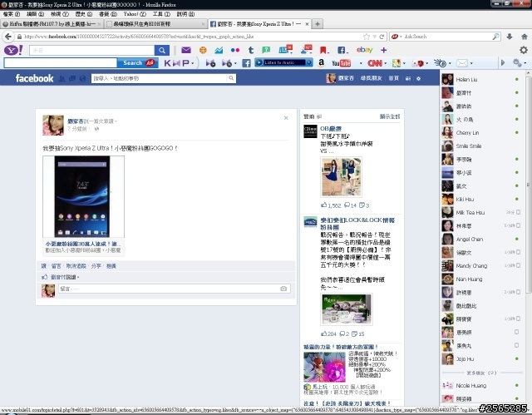
Task: Open the 工具 (T) menu
Action: pos(161,14)
